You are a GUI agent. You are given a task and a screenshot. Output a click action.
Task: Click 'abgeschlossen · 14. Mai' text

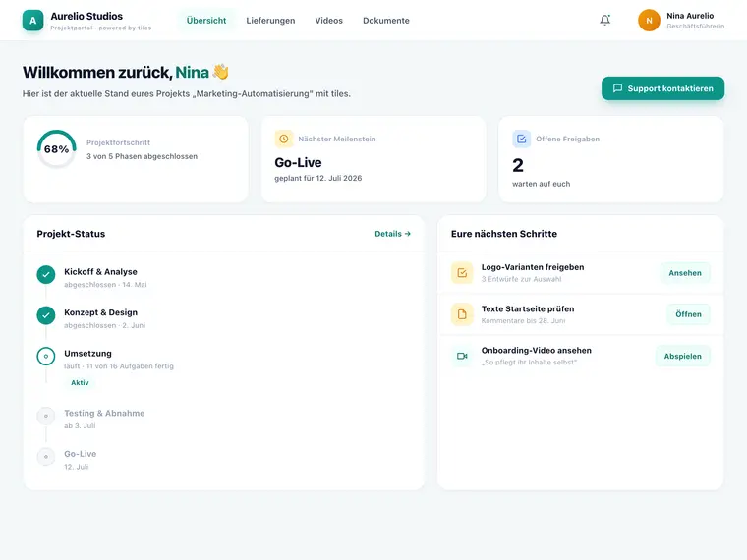[x=105, y=285]
